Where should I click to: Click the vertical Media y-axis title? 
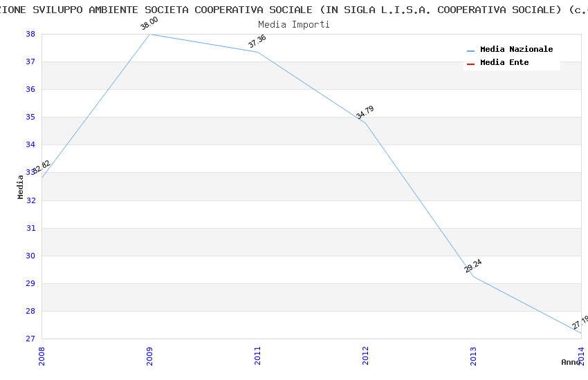(21, 187)
